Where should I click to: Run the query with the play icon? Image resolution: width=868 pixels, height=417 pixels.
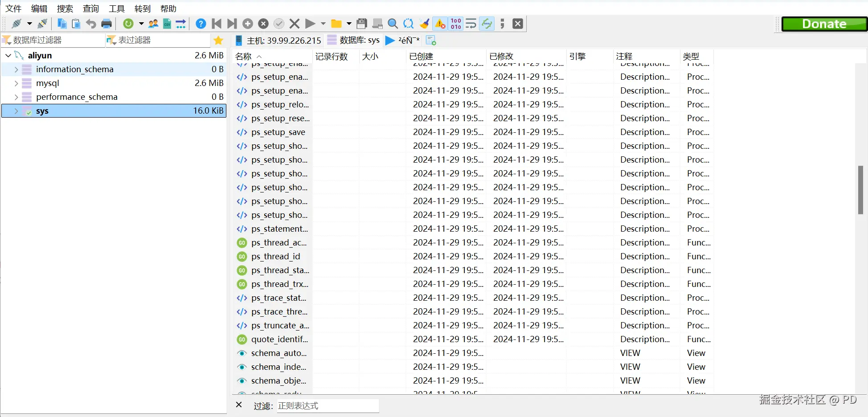[310, 24]
